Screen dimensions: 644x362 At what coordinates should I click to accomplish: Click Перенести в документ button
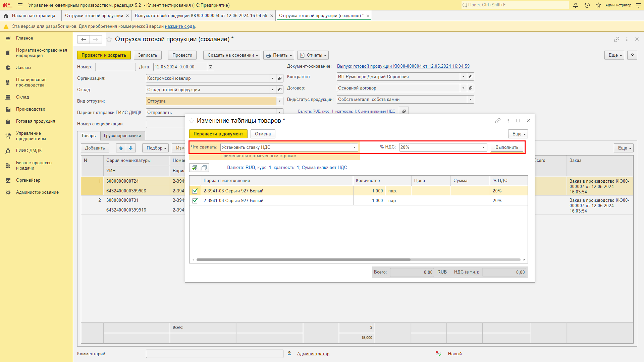tap(218, 134)
